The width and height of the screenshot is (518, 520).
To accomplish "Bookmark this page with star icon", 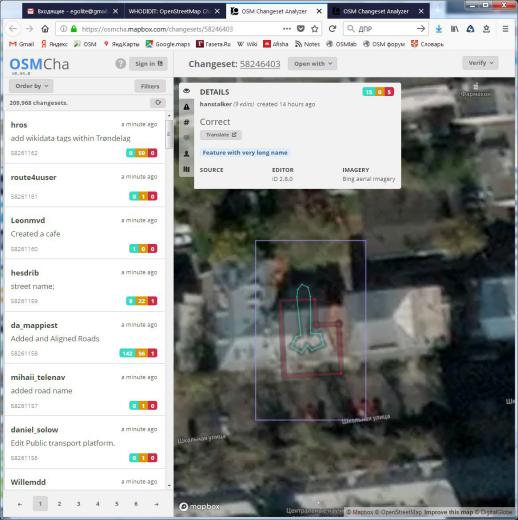I will tap(314, 29).
